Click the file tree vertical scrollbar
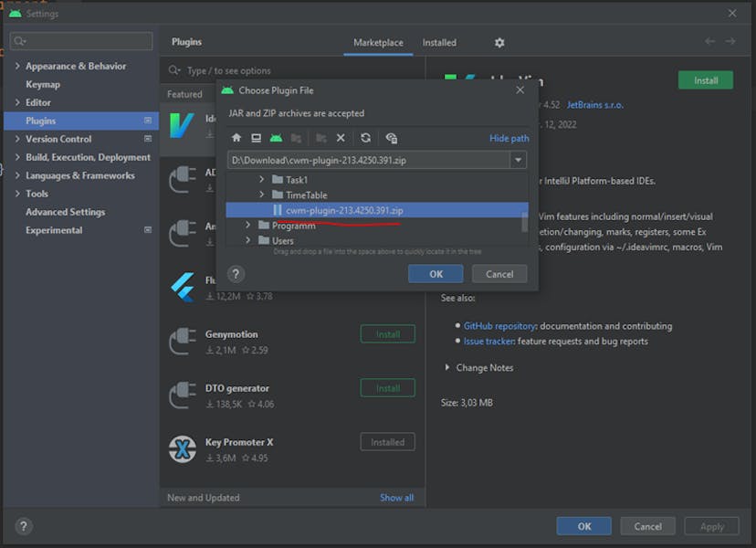Screen dimensions: 756x548 (x=524, y=222)
